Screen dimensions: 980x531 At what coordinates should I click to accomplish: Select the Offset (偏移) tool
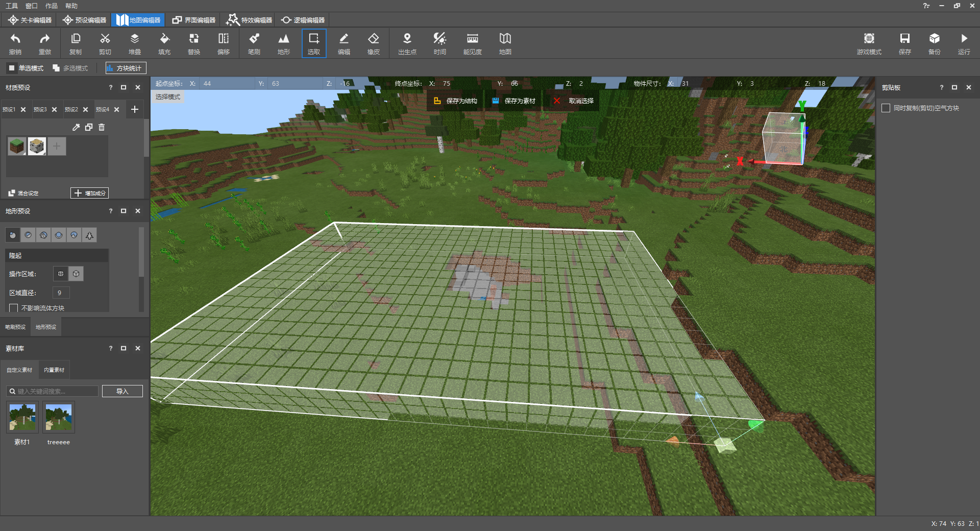224,43
